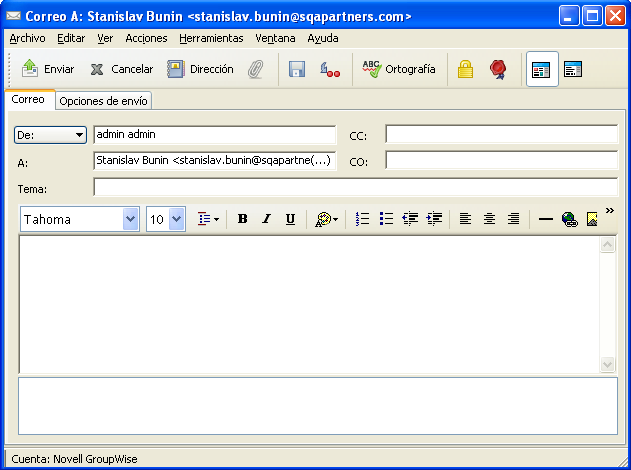Align text right

[513, 219]
